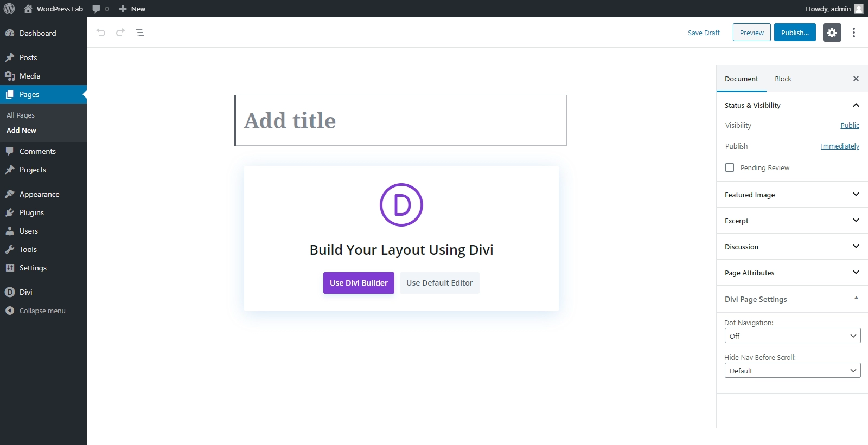Go to All Pages submenu

tap(21, 115)
